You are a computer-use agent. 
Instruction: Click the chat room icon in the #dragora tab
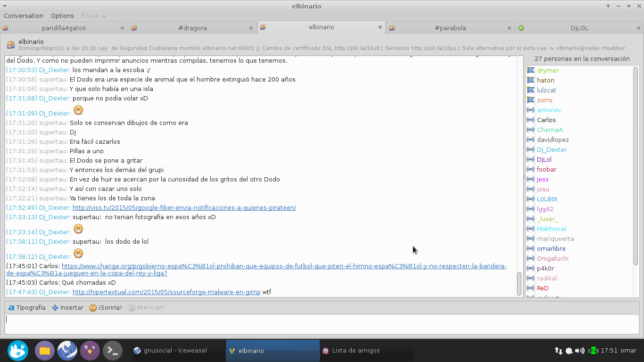pyautogui.click(x=134, y=28)
